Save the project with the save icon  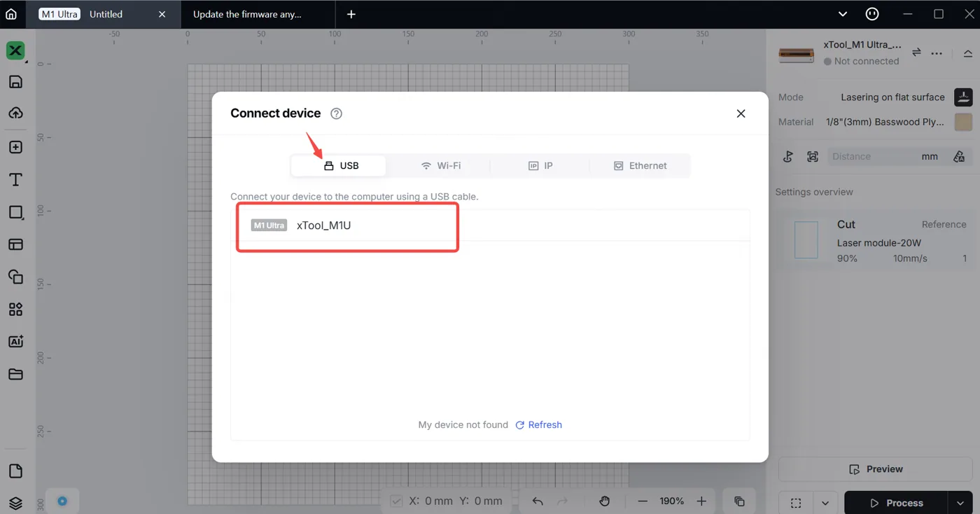pos(15,82)
